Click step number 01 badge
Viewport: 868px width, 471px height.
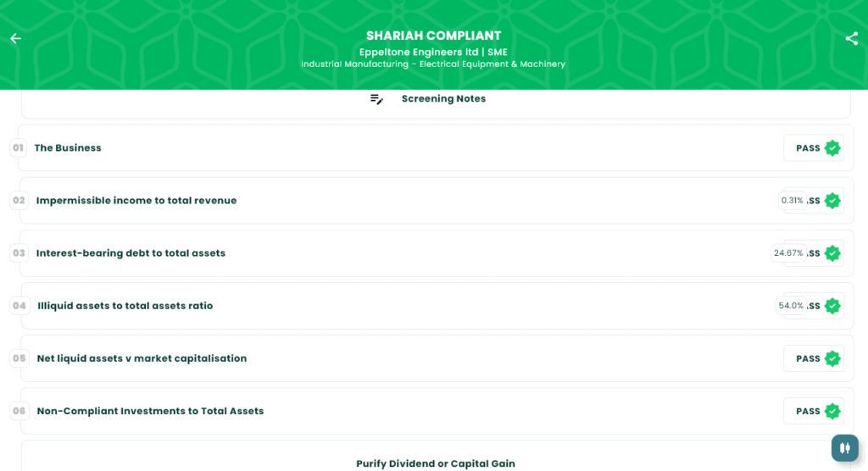[x=19, y=147]
